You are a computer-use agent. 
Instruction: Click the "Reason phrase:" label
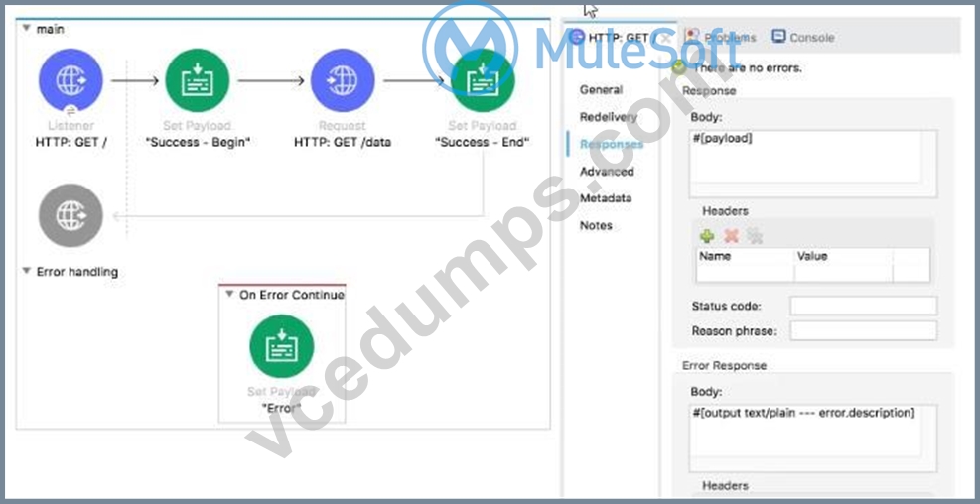click(x=735, y=331)
